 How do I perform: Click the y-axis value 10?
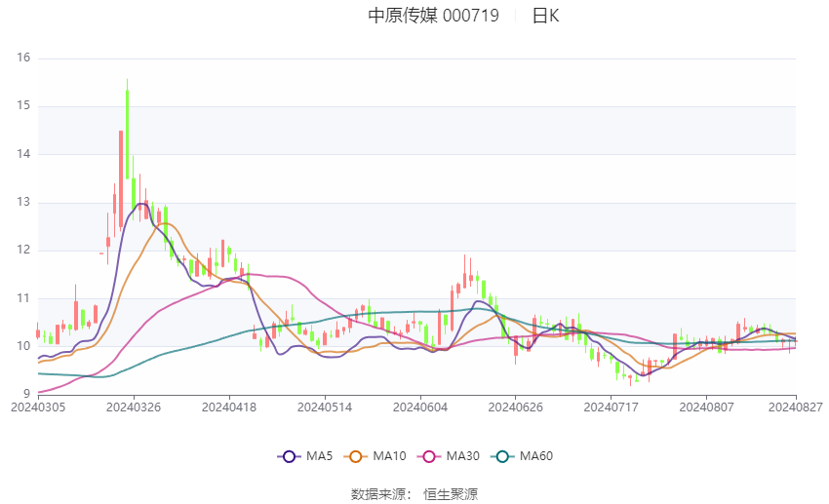[23, 346]
